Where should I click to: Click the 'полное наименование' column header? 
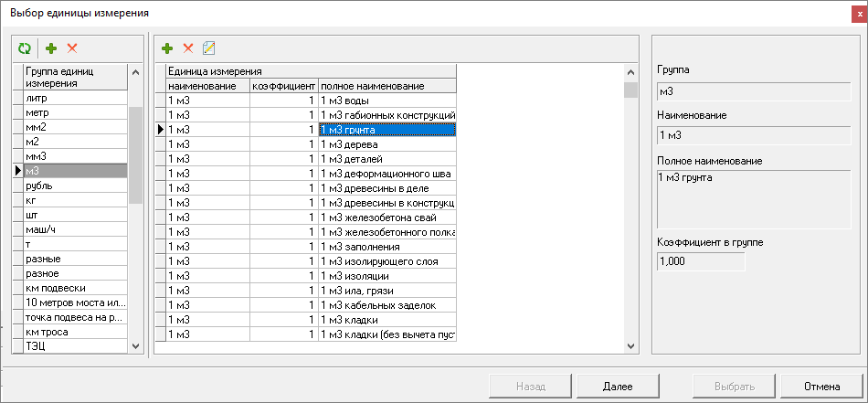coord(386,86)
